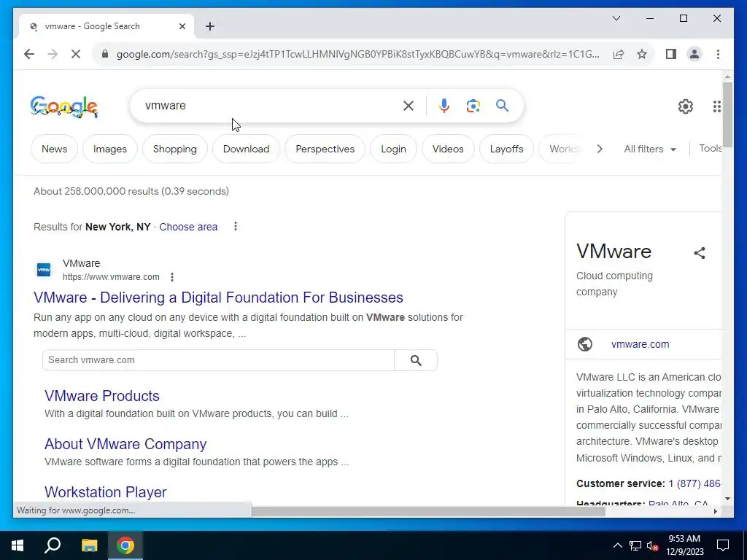Select the Download filter chip

coord(247,149)
